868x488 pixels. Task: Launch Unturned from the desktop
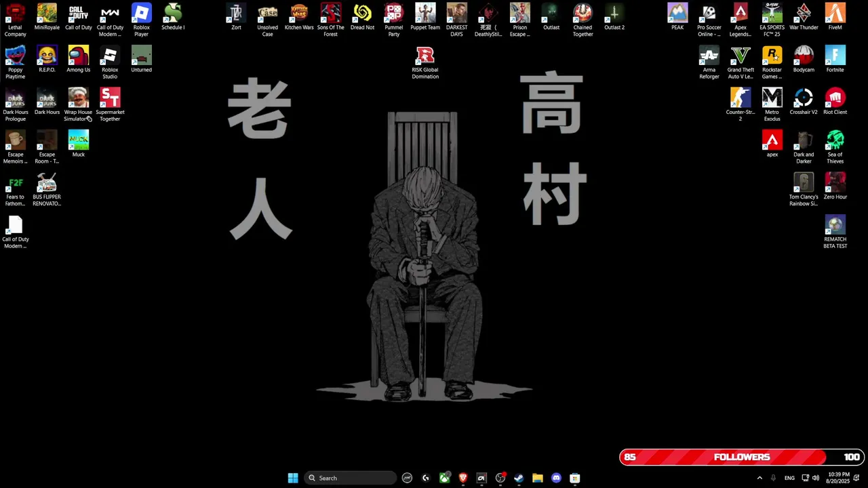pyautogui.click(x=141, y=59)
